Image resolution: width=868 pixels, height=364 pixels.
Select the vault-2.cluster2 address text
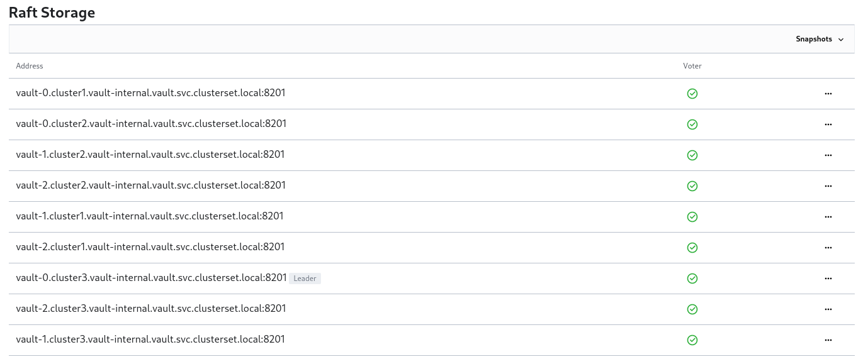point(151,185)
